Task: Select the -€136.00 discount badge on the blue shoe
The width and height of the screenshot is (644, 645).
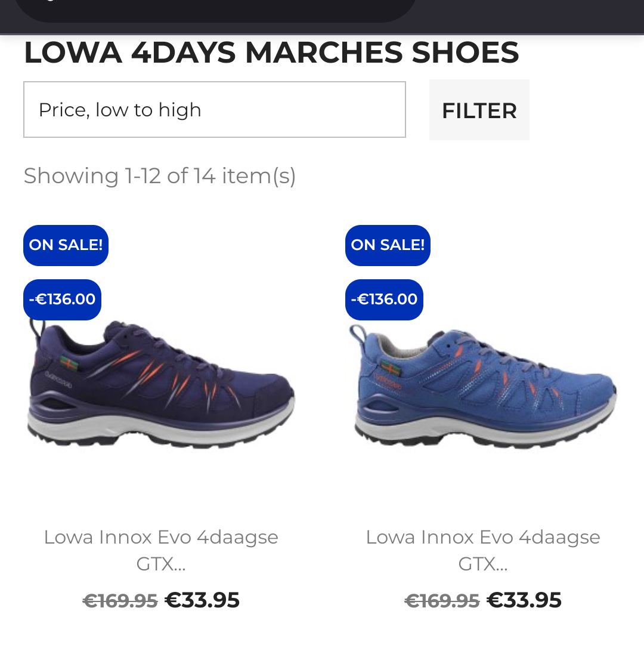Action: [384, 300]
